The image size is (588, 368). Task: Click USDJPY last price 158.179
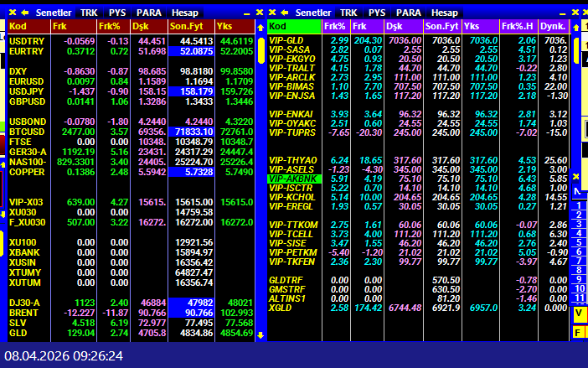point(191,91)
